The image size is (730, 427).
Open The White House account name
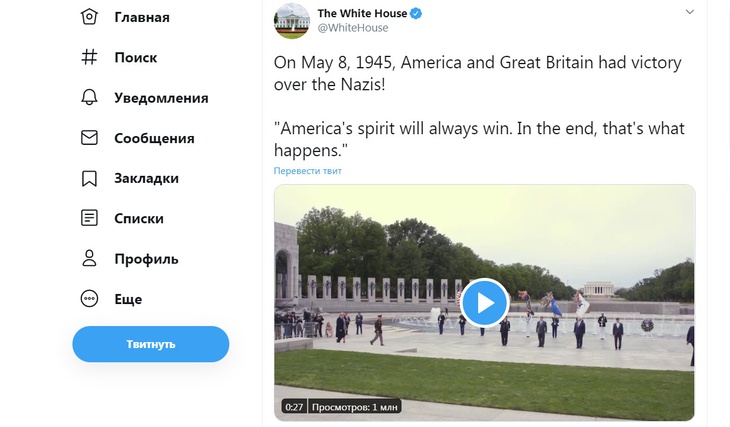coord(362,13)
